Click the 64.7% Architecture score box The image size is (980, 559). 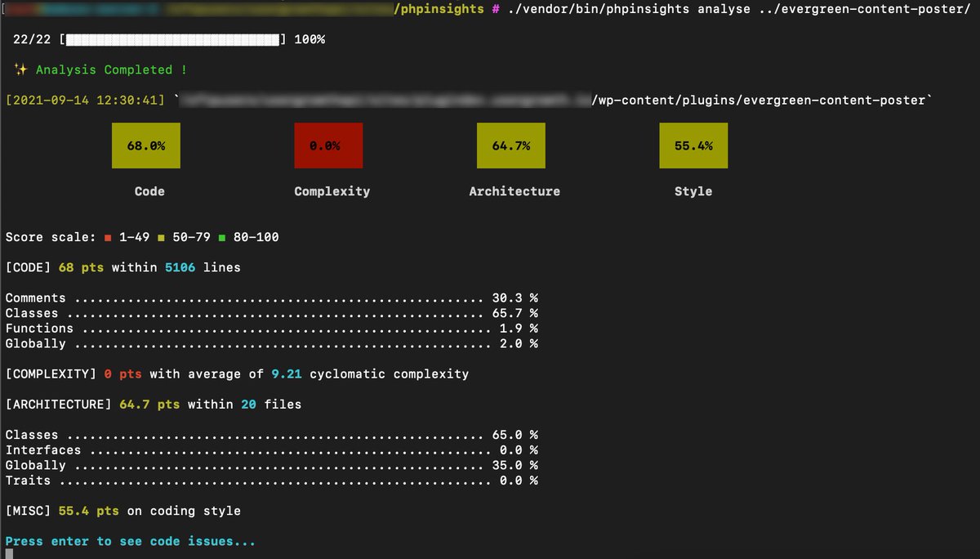[511, 145]
